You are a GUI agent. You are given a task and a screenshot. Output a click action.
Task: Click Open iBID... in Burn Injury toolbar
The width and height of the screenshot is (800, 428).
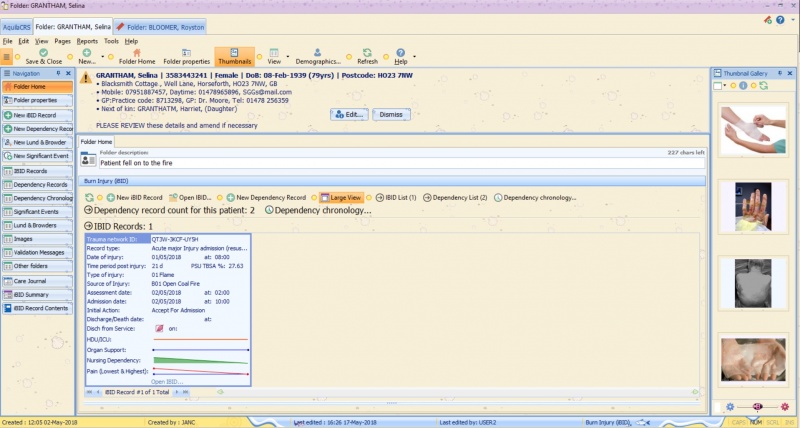click(x=190, y=198)
